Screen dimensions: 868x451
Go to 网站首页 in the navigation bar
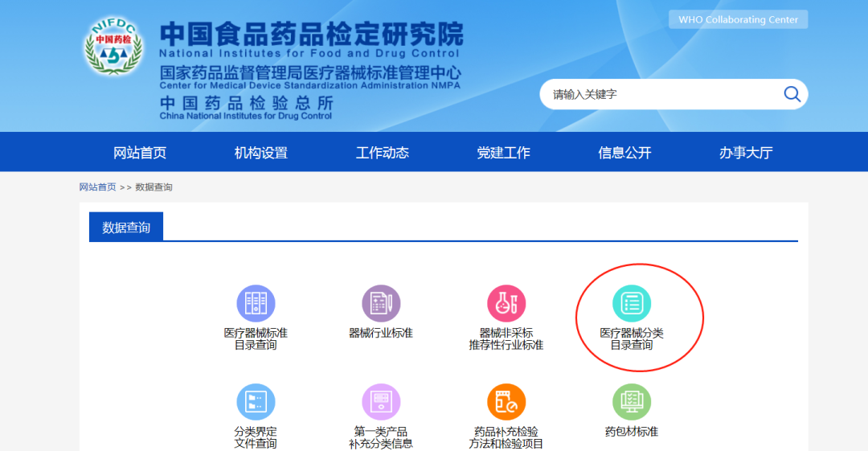point(140,153)
